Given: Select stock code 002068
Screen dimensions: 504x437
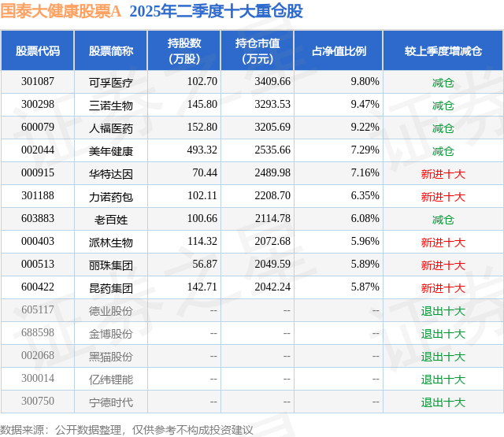Looking at the screenshot, I should 38,355.
